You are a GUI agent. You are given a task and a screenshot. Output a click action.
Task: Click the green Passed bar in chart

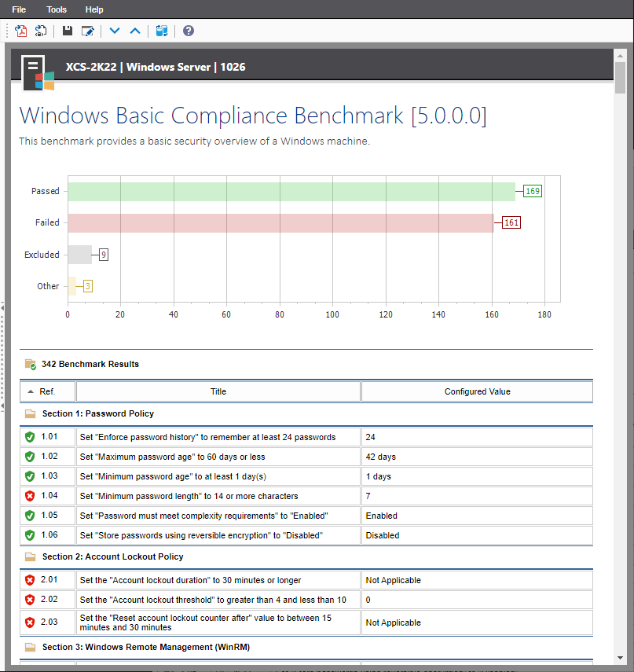(291, 192)
